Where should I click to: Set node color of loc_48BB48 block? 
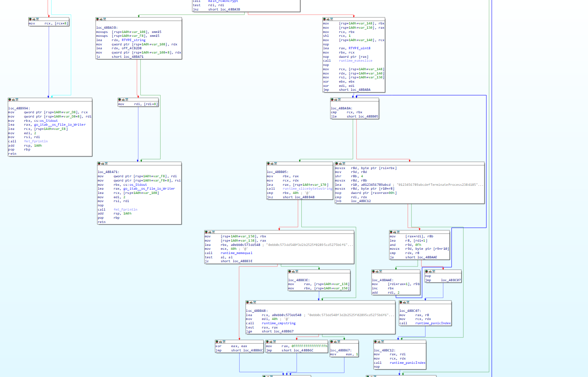[247, 302]
